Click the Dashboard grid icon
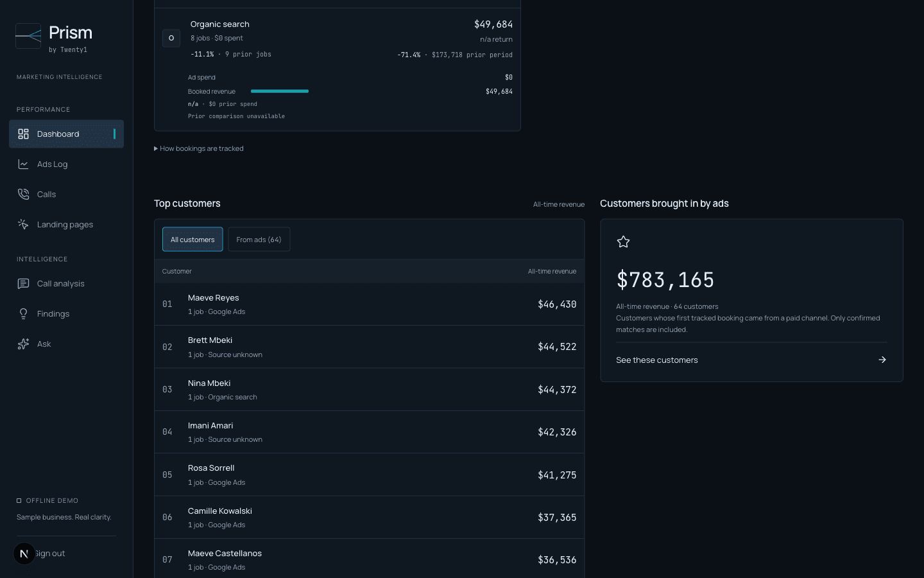 (x=24, y=134)
